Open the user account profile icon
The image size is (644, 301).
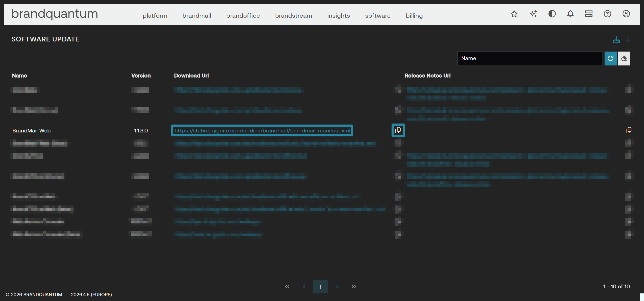pos(626,14)
